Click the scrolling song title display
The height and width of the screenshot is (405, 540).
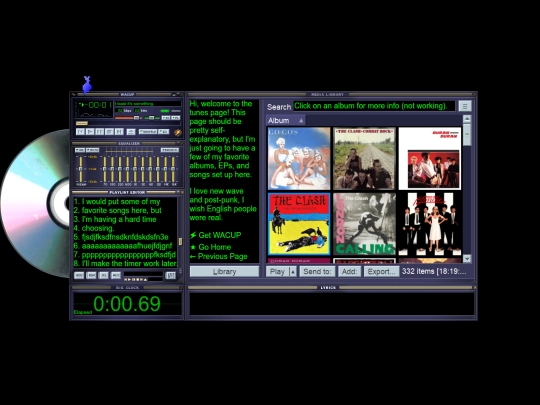[148, 104]
